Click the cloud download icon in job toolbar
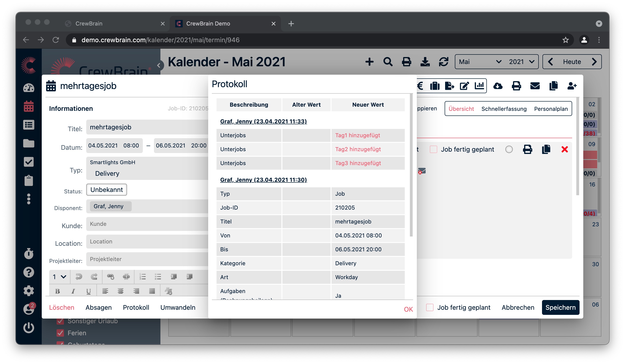 tap(497, 86)
